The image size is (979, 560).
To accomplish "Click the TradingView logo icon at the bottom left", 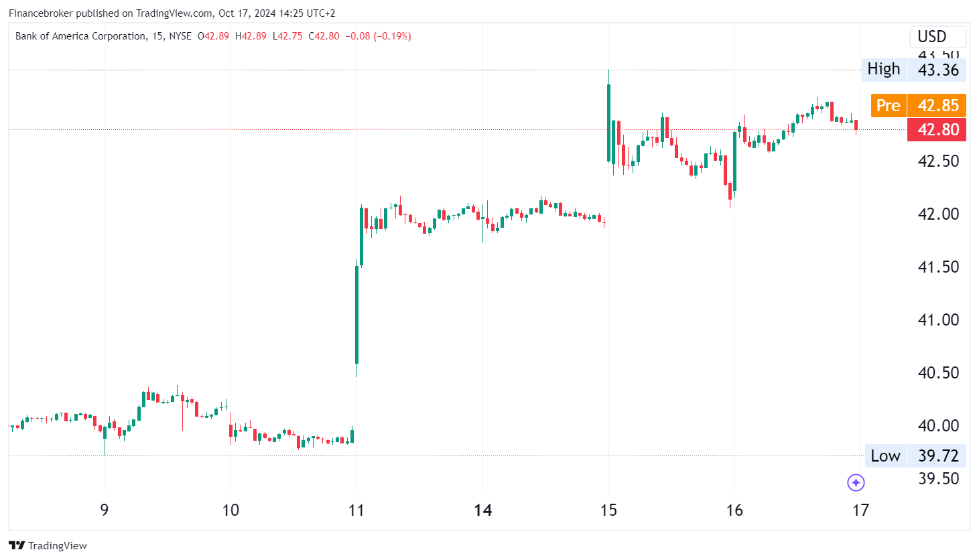I will point(17,545).
